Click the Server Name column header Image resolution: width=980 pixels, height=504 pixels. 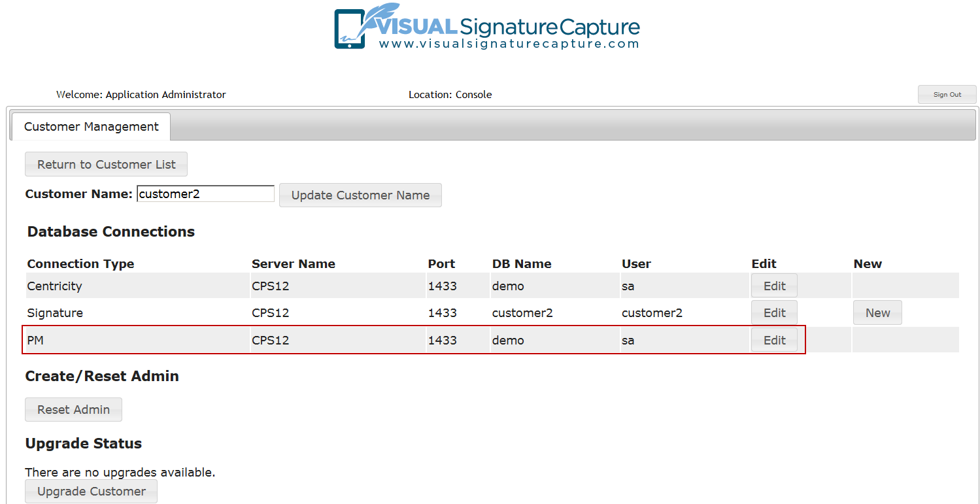294,263
